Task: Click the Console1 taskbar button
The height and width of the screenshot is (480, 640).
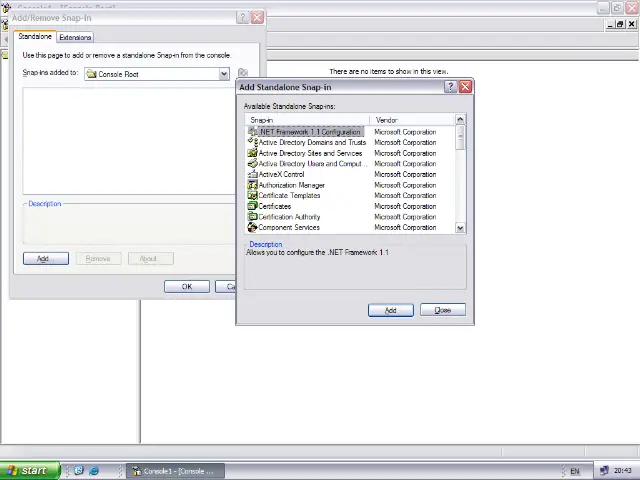Action: pyautogui.click(x=176, y=471)
